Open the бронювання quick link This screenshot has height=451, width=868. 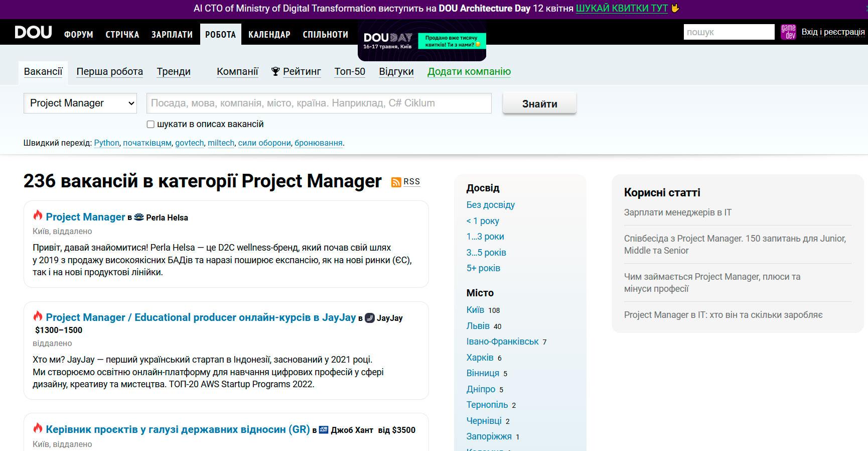tap(319, 143)
